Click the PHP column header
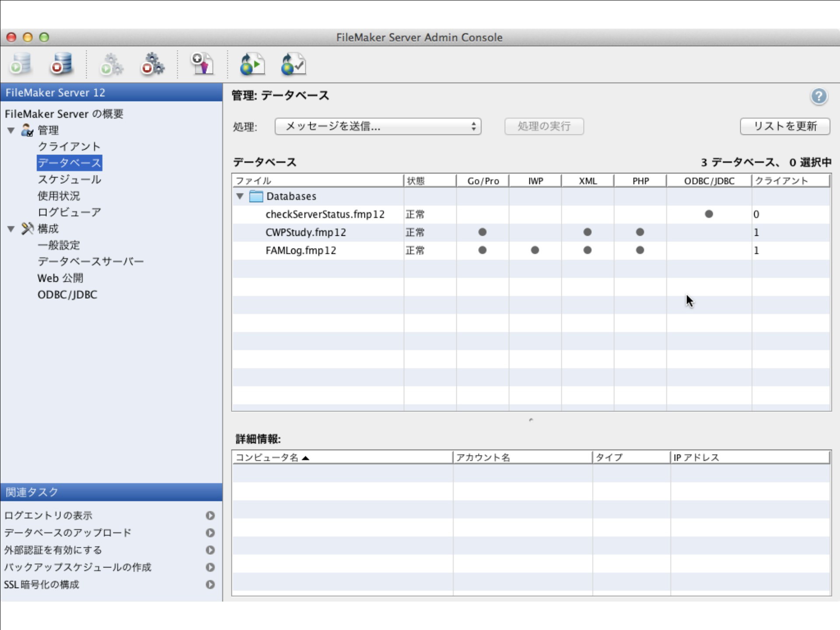Screen dimensions: 840x630 (x=640, y=181)
